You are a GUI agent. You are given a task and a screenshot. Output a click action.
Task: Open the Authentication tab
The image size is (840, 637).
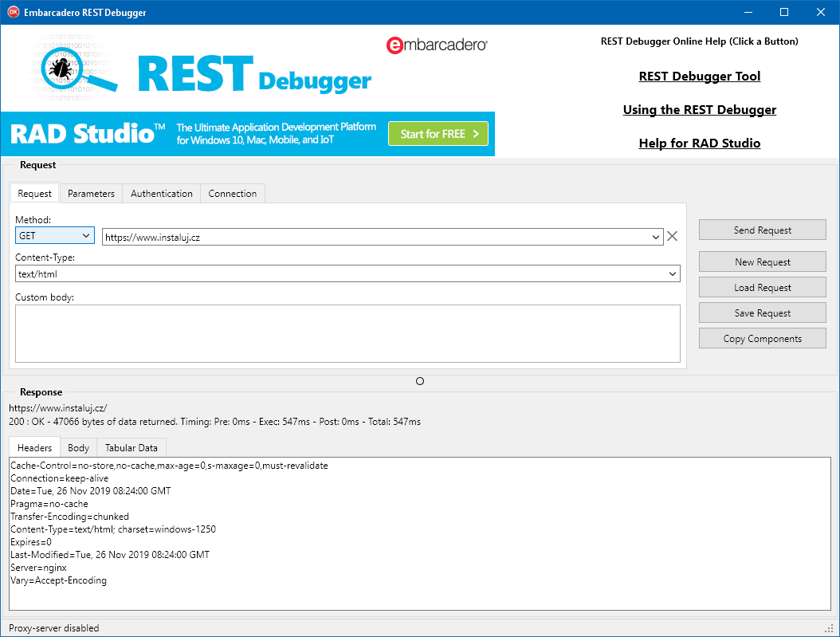[x=162, y=194]
